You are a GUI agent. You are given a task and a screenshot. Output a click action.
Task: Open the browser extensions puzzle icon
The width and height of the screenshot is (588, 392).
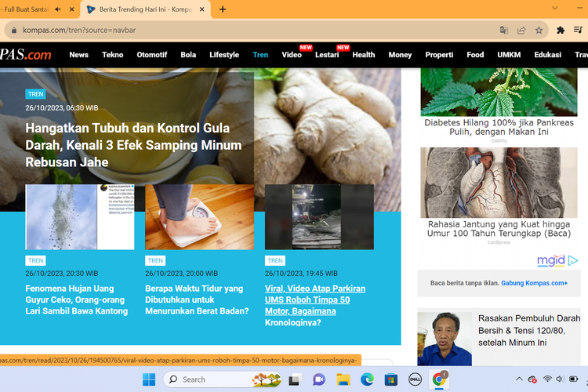(x=561, y=30)
